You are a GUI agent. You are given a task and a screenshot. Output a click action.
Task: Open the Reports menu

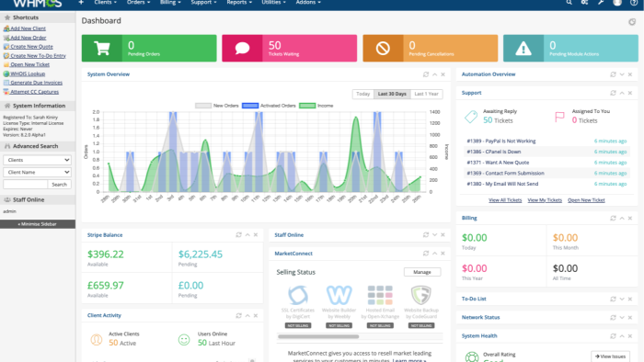pos(239,3)
